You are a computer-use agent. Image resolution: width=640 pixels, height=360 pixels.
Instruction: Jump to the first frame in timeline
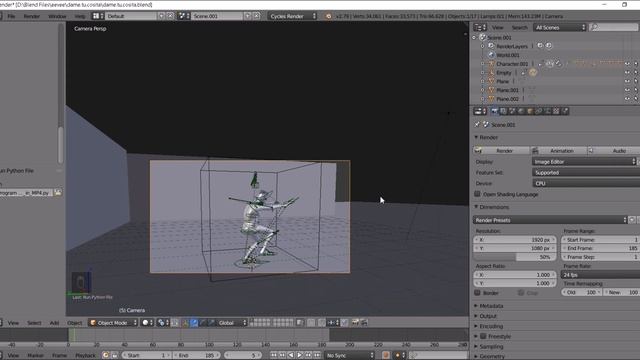pyautogui.click(x=273, y=356)
